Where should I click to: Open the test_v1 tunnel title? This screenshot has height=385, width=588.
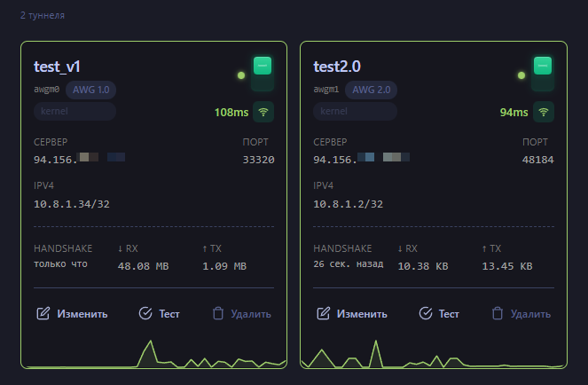[x=58, y=67]
